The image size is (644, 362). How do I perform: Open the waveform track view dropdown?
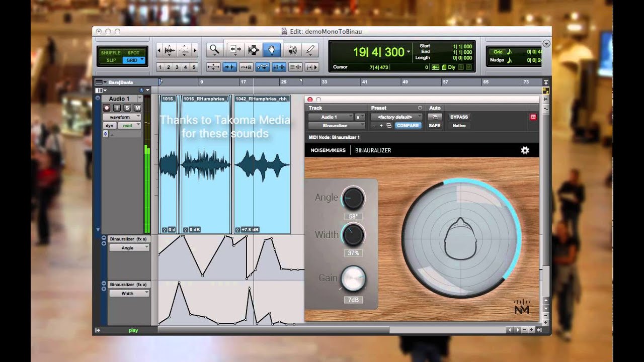point(122,117)
